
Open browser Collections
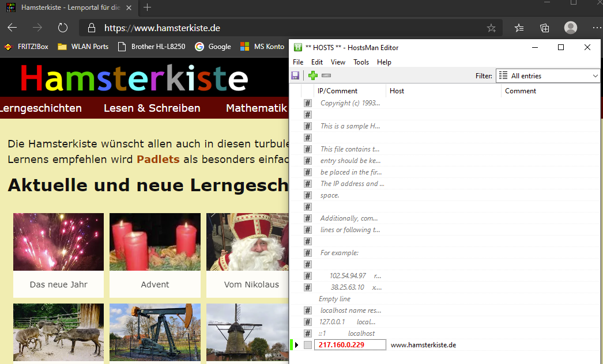tap(545, 28)
